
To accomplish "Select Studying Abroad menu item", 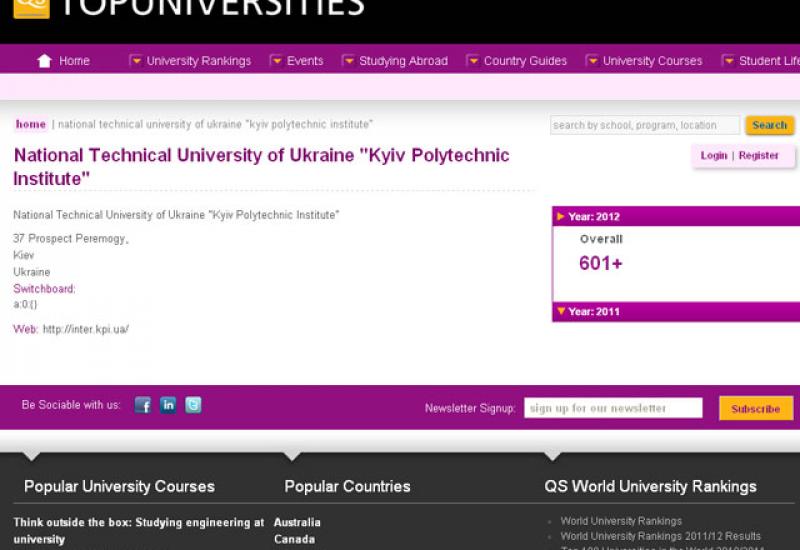I will click(x=404, y=61).
